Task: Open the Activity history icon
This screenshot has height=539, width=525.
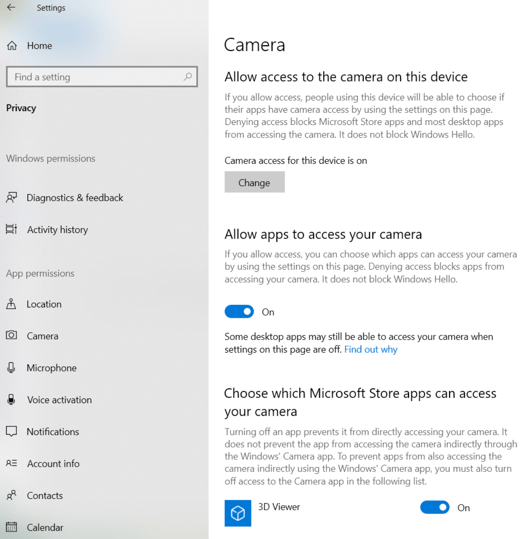Action: (x=11, y=229)
